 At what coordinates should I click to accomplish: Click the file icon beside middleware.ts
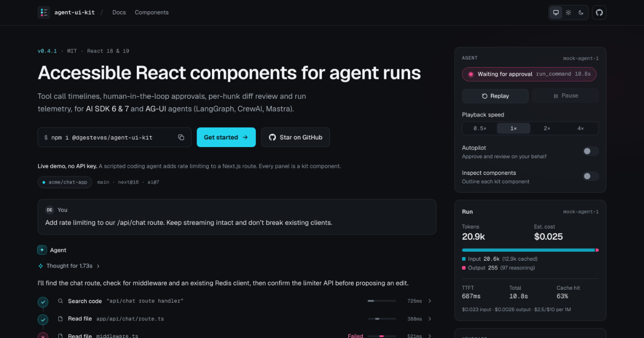coord(61,336)
